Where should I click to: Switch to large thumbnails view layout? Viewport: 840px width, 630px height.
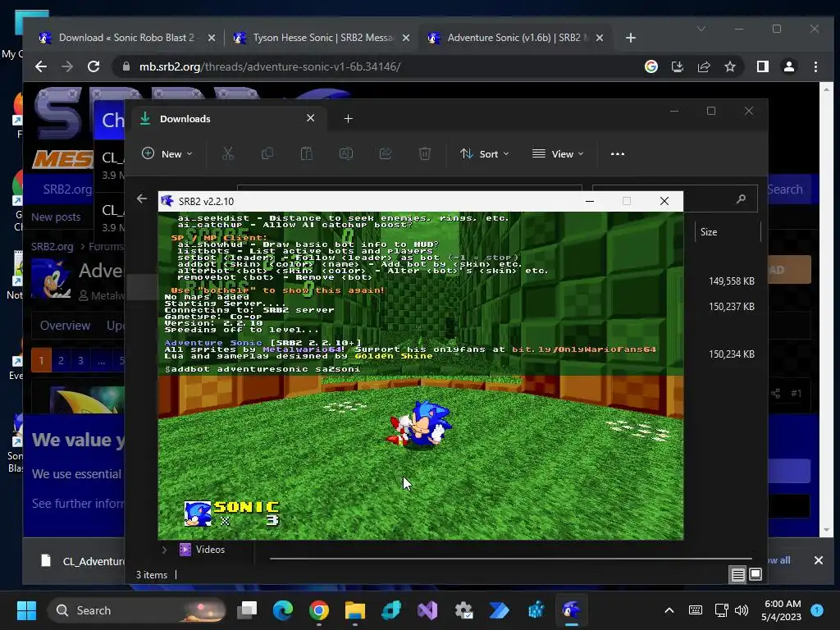[x=756, y=575]
